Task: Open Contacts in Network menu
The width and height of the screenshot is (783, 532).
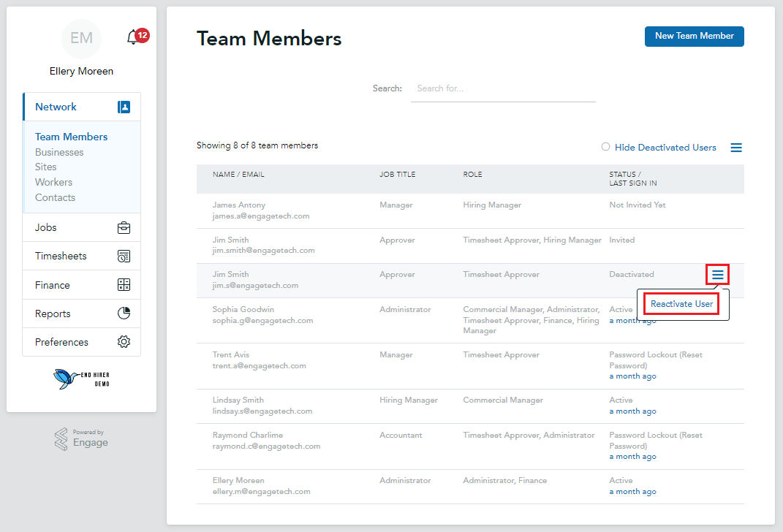Action: (55, 197)
